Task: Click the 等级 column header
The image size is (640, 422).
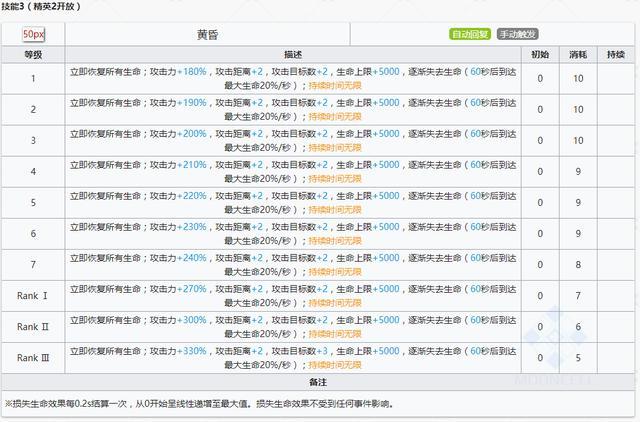Action: click(x=33, y=55)
